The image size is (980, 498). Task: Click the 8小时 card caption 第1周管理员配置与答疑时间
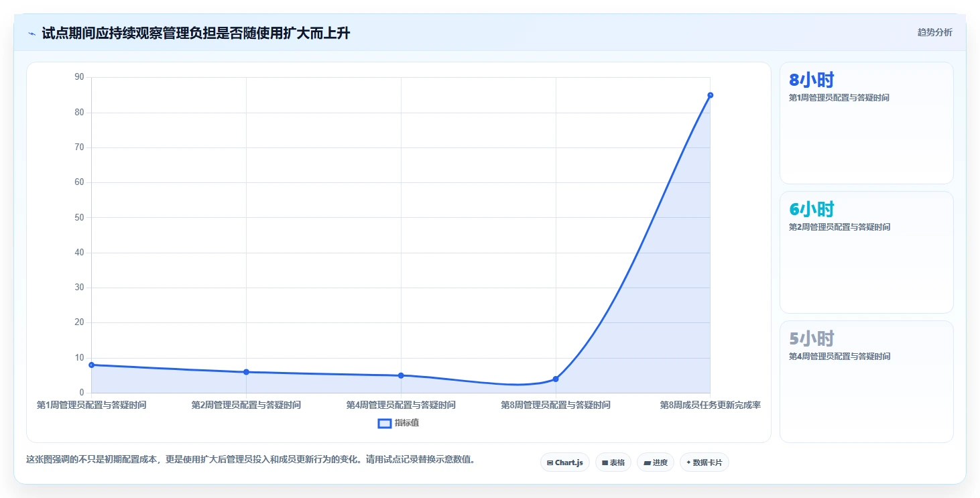pos(839,98)
